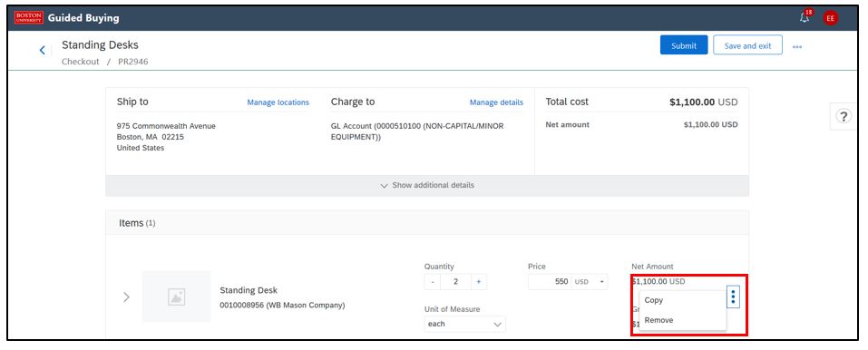Expand the Standing Desk item row chevron

click(126, 297)
